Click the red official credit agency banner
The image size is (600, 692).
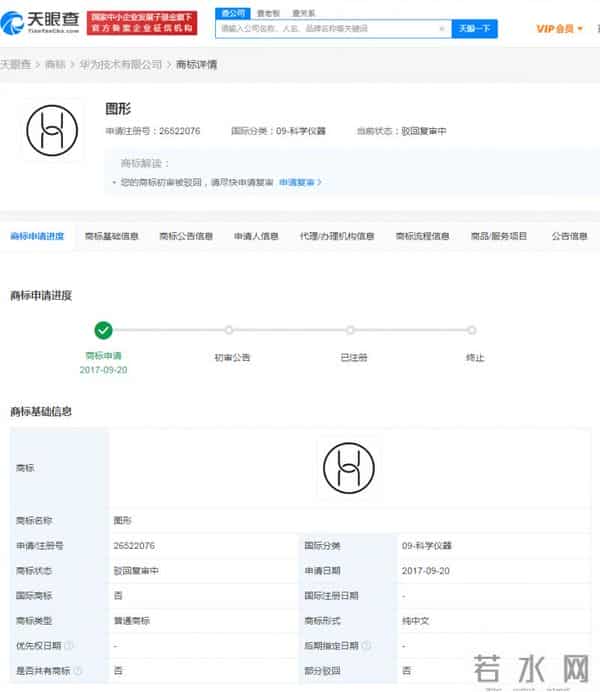(x=142, y=23)
